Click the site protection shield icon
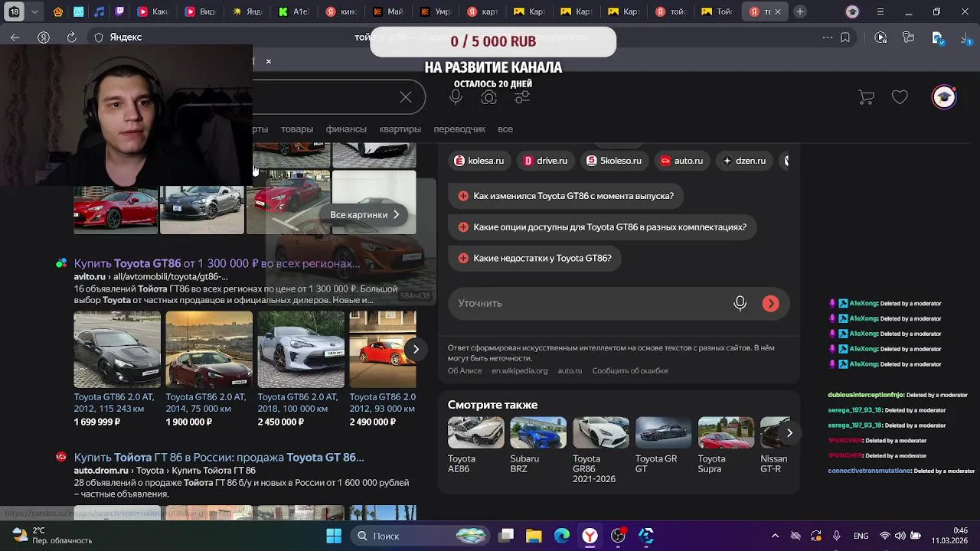This screenshot has height=551, width=980. click(x=98, y=37)
